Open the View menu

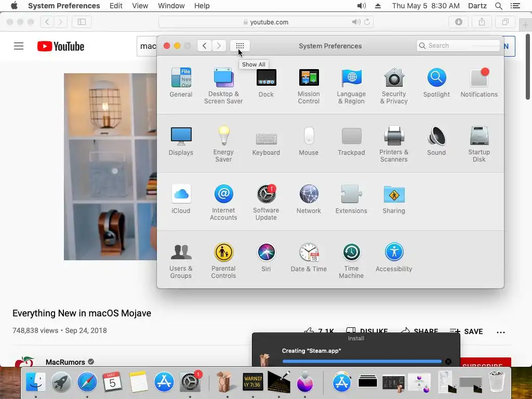click(140, 6)
